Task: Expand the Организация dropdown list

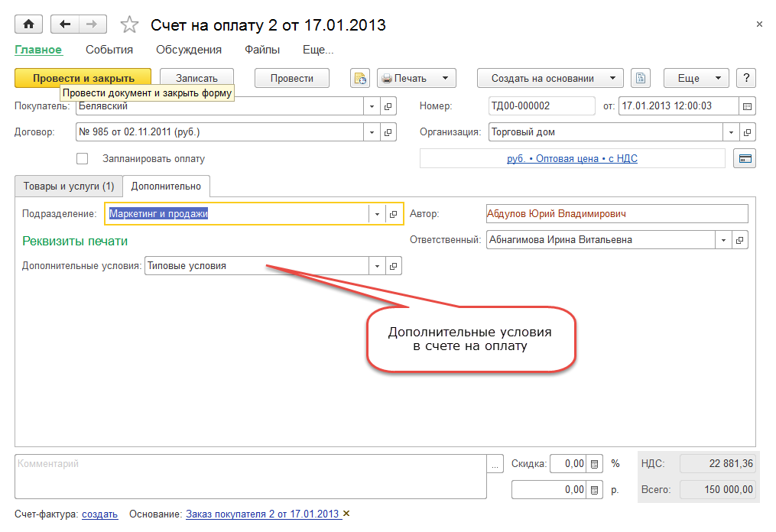Action: click(731, 132)
